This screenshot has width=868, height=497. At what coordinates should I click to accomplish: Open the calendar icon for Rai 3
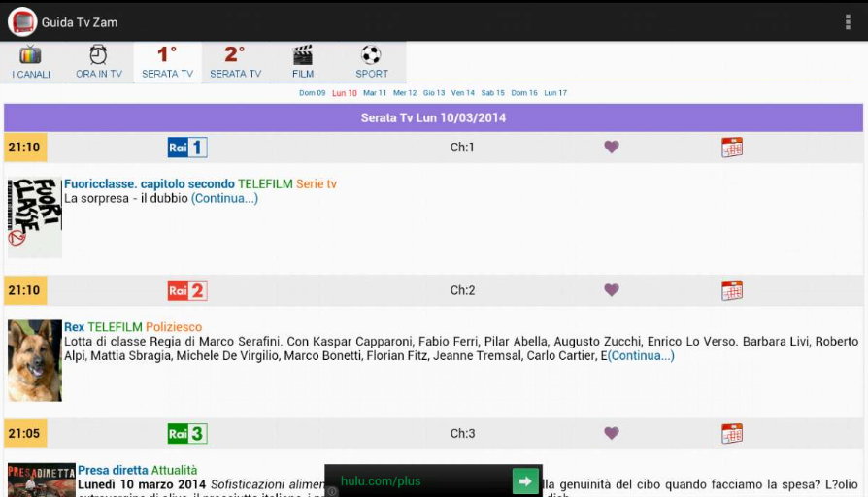(732, 433)
